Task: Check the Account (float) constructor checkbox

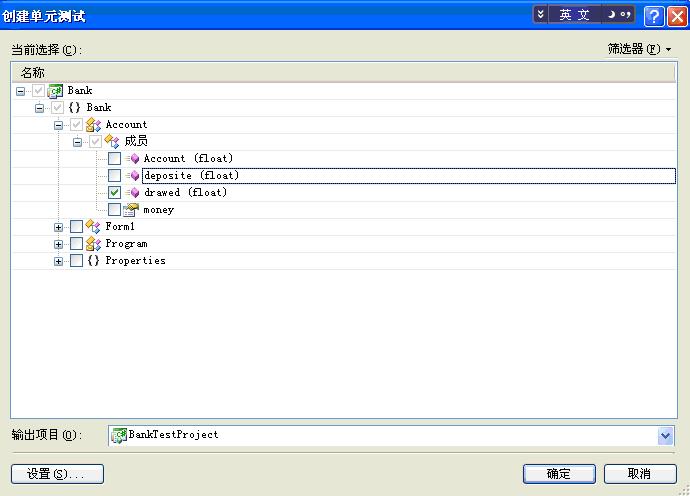Action: 114,158
